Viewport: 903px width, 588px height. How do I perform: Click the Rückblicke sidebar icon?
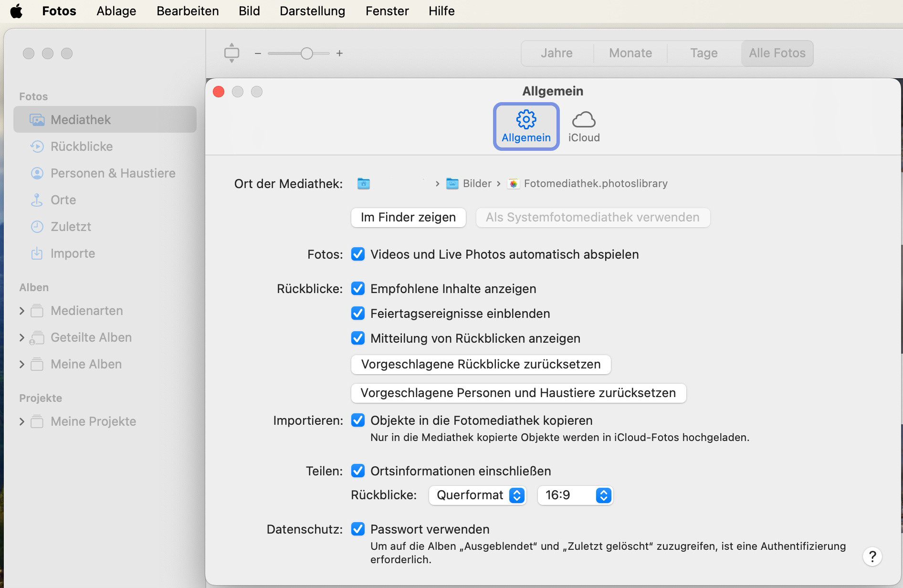click(x=37, y=147)
